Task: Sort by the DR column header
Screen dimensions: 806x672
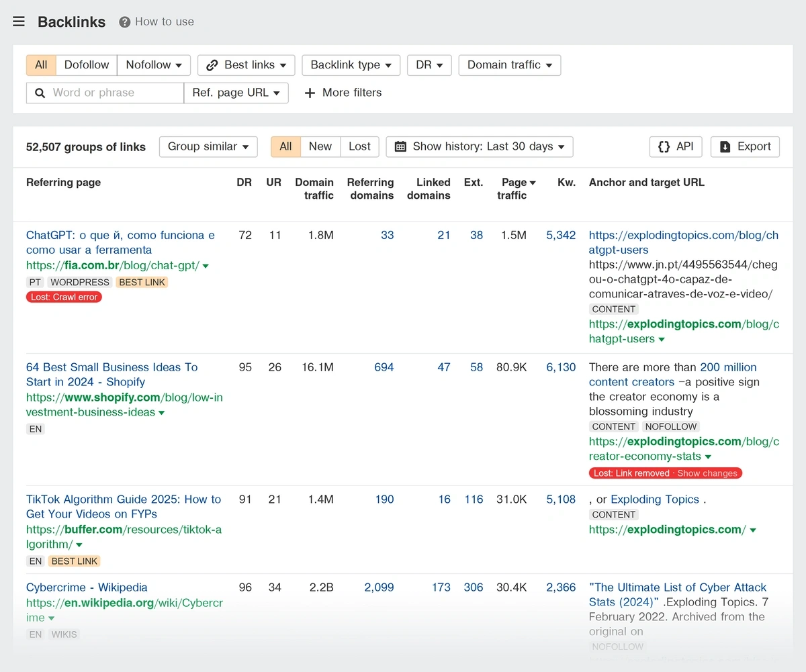Action: click(x=244, y=183)
